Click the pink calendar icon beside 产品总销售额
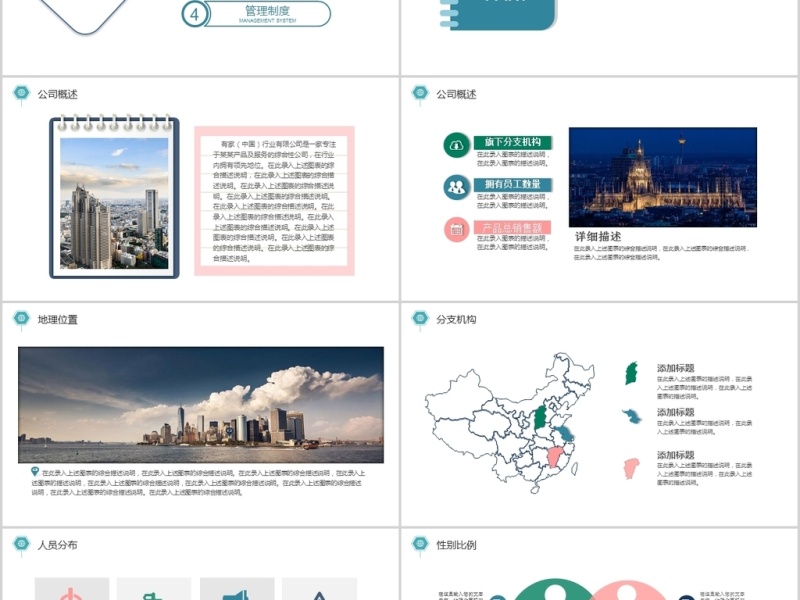Viewport: 800px width, 600px height. pos(457,229)
